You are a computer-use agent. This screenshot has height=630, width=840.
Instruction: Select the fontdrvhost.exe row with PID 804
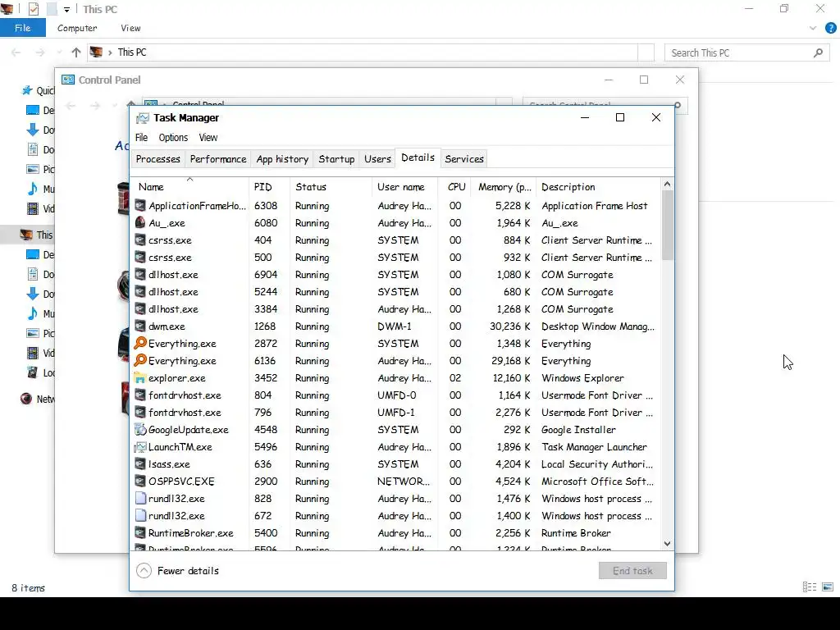pyautogui.click(x=396, y=395)
